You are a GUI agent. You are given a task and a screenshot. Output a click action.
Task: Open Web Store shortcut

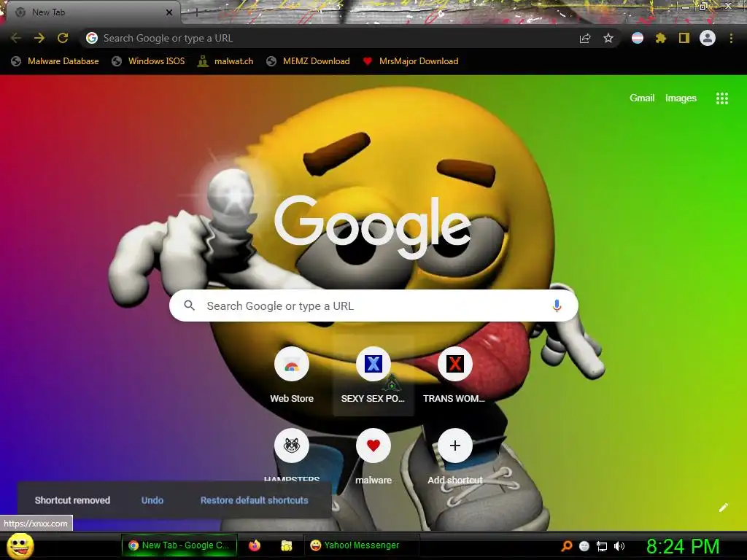292,376
